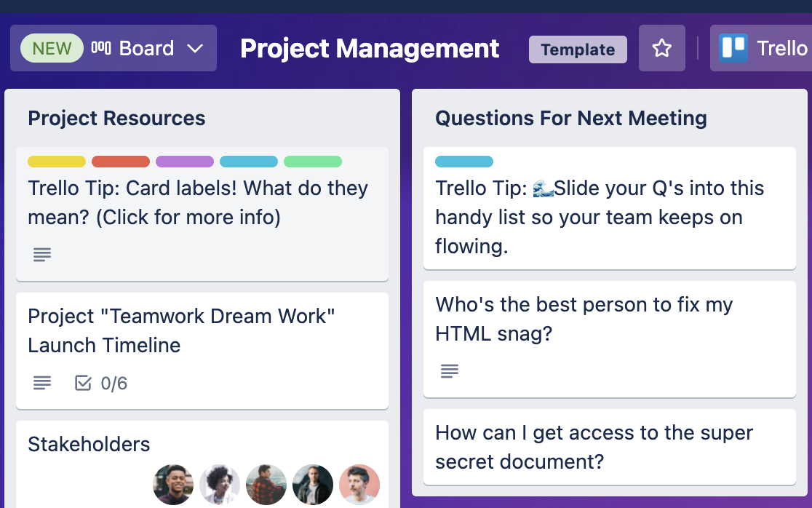Click the first stakeholder avatar
Viewport: 812px width, 508px height.
[173, 485]
